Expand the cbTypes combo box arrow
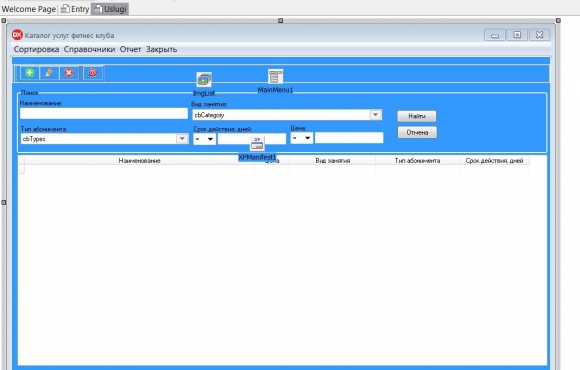The width and height of the screenshot is (580, 370). pyautogui.click(x=182, y=138)
